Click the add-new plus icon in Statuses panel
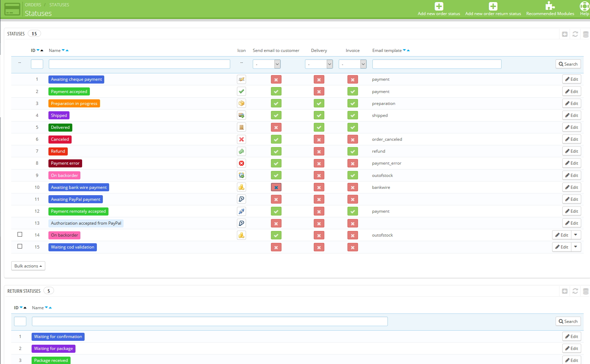Screen dimensions: 590x364 click(x=565, y=34)
